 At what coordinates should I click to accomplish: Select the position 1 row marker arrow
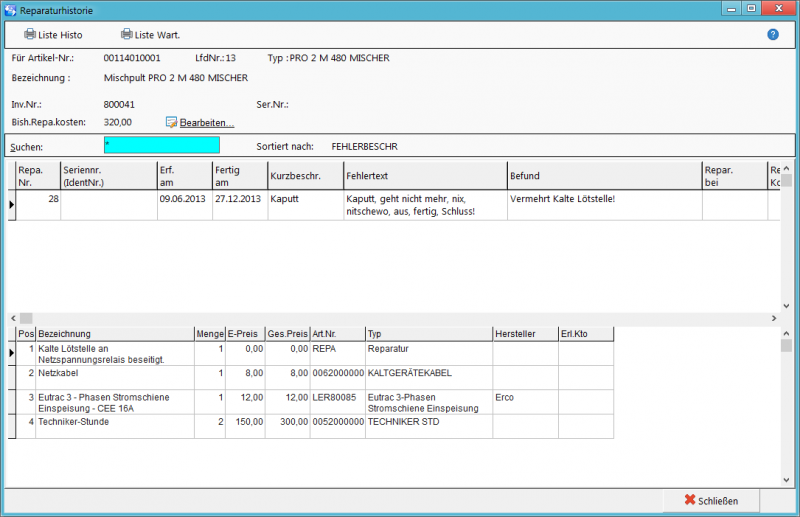(11, 353)
